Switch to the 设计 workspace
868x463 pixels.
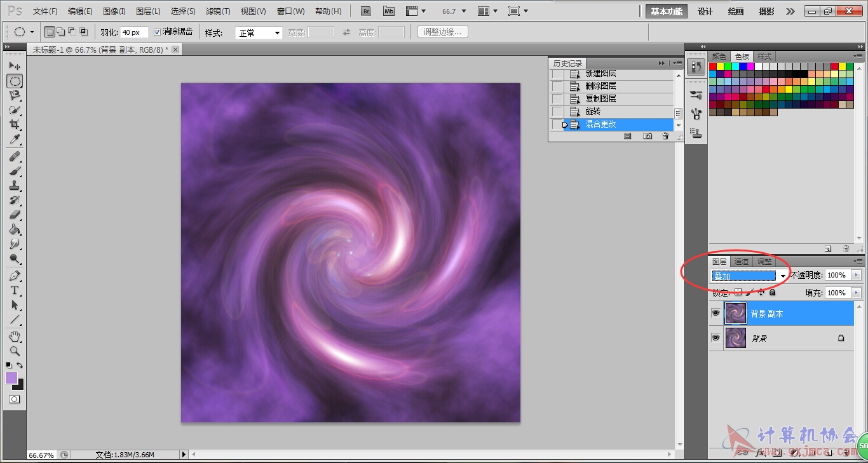[x=705, y=11]
